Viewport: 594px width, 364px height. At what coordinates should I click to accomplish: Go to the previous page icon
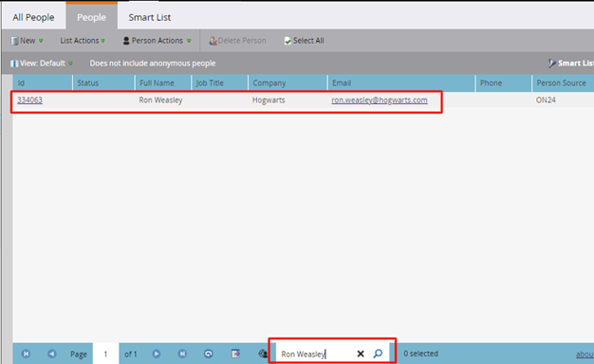point(52,354)
